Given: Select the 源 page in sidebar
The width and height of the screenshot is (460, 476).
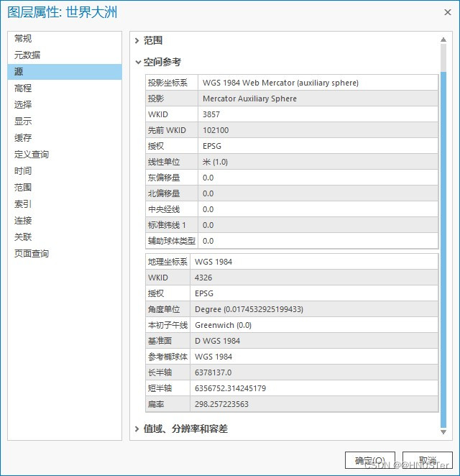Looking at the screenshot, I should point(65,72).
